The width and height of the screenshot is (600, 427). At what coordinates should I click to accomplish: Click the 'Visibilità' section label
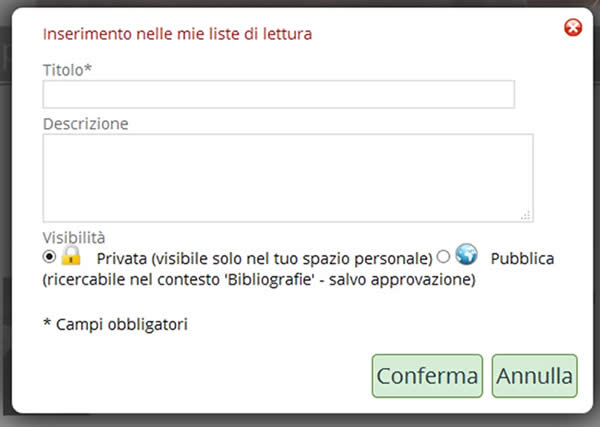(x=73, y=238)
